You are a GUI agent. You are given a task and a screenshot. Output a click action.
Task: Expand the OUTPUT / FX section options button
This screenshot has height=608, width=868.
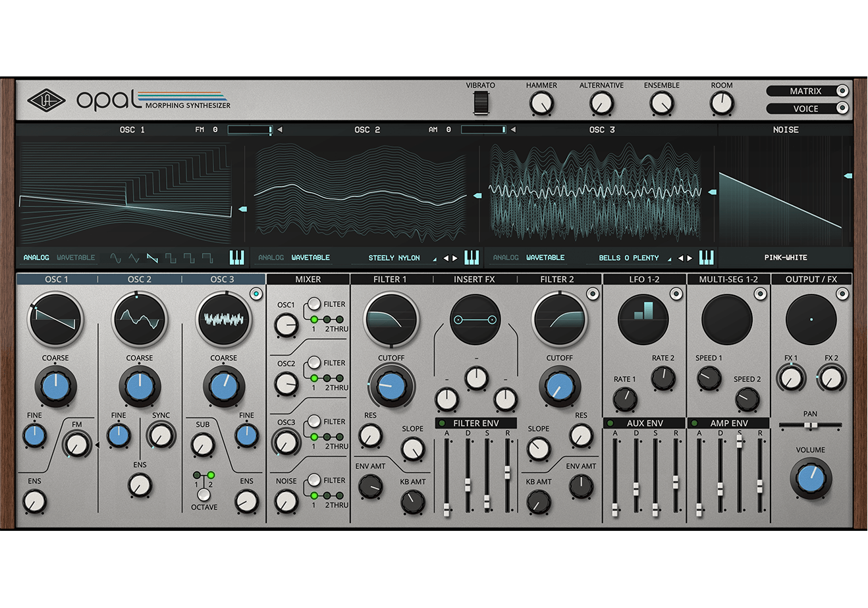click(843, 294)
